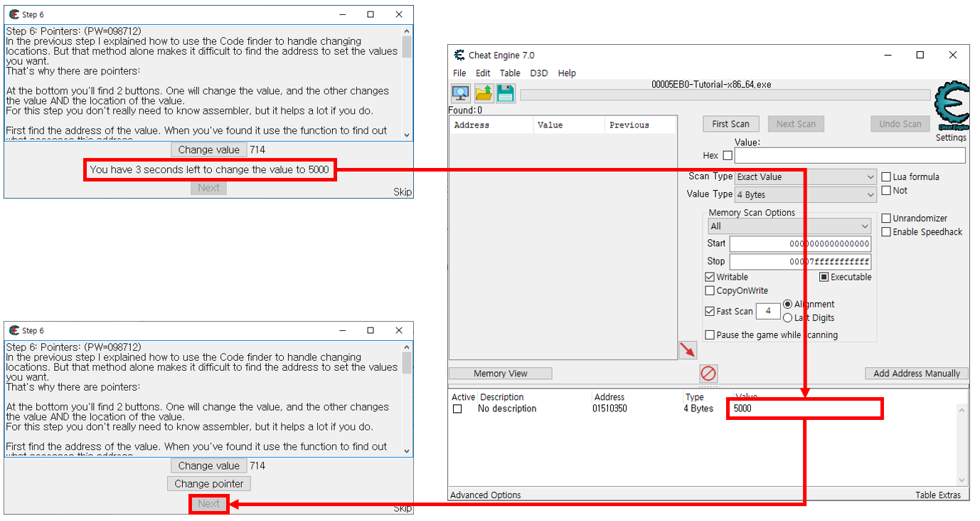Viewport: 980px width, 521px height.
Task: Check Pause the game while scanning
Action: pos(710,335)
